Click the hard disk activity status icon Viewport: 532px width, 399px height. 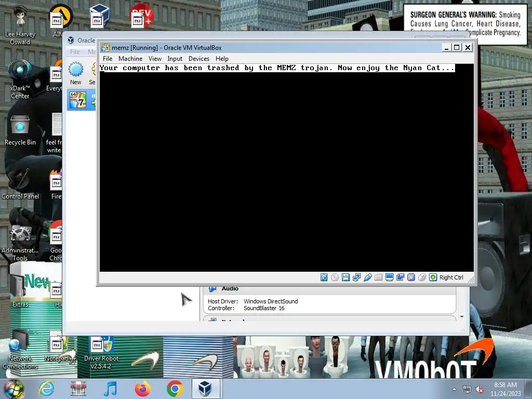pos(324,277)
